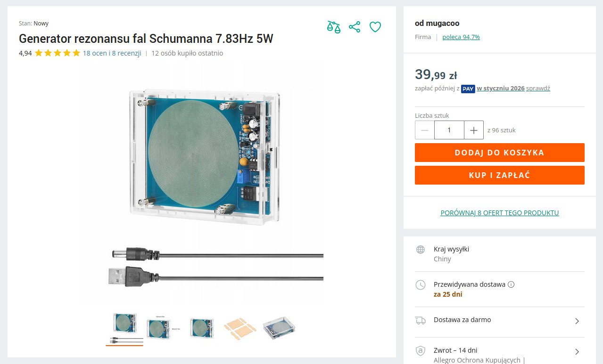The height and width of the screenshot is (364, 603).
Task: Decrease quantity with minus button
Action: [425, 130]
